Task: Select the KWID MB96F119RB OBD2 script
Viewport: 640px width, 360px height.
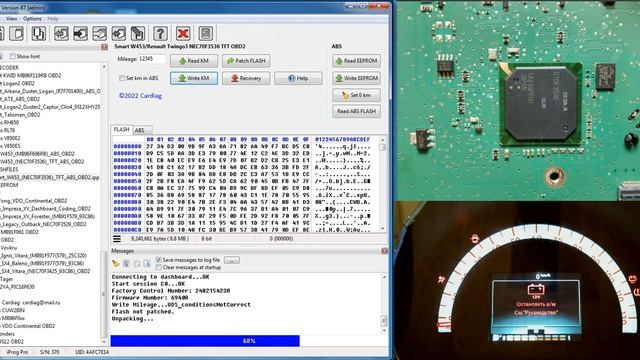Action: pos(31,76)
